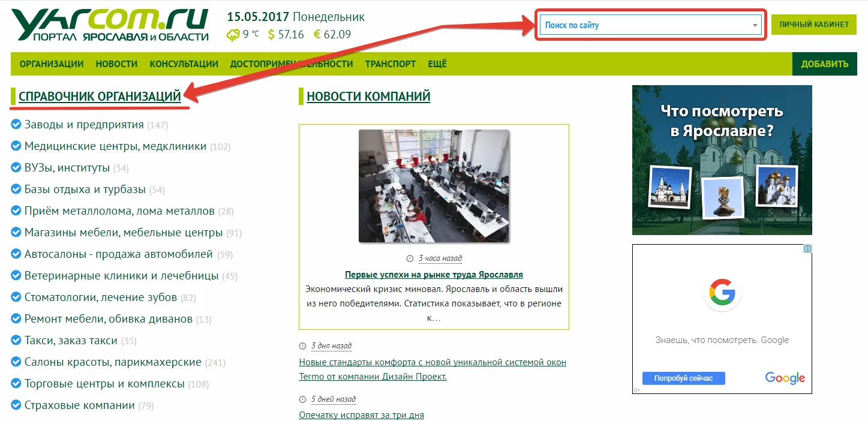Click the checkmark beside "Страховые компании"
This screenshot has height=421, width=868.
pos(16,405)
